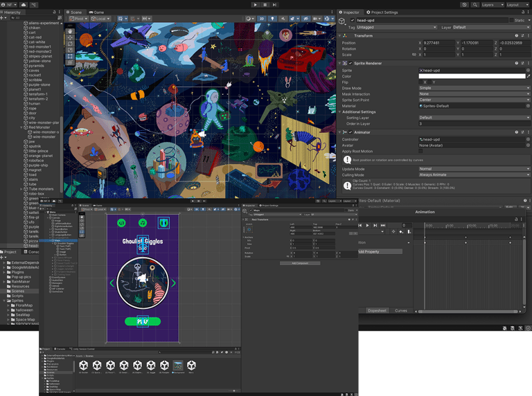Collapse the Red Monster hierarchy item

tap(23, 127)
